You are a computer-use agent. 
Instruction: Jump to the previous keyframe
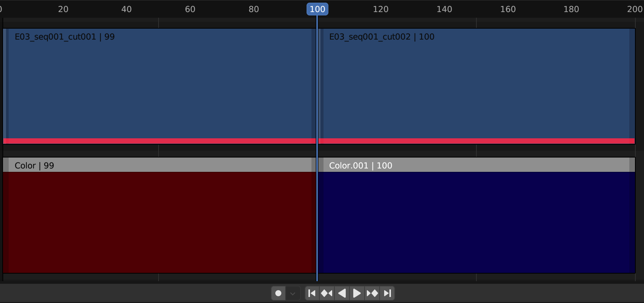tap(327, 293)
